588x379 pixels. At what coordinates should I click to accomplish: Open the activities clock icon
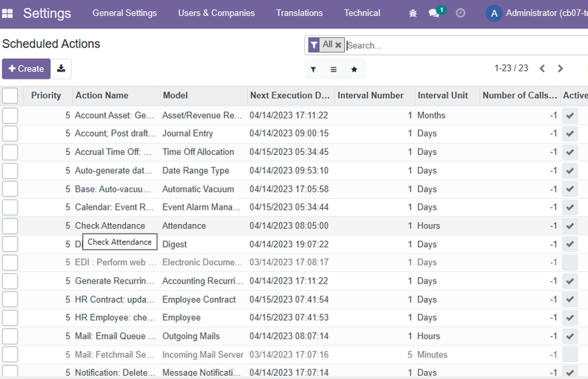click(x=460, y=14)
